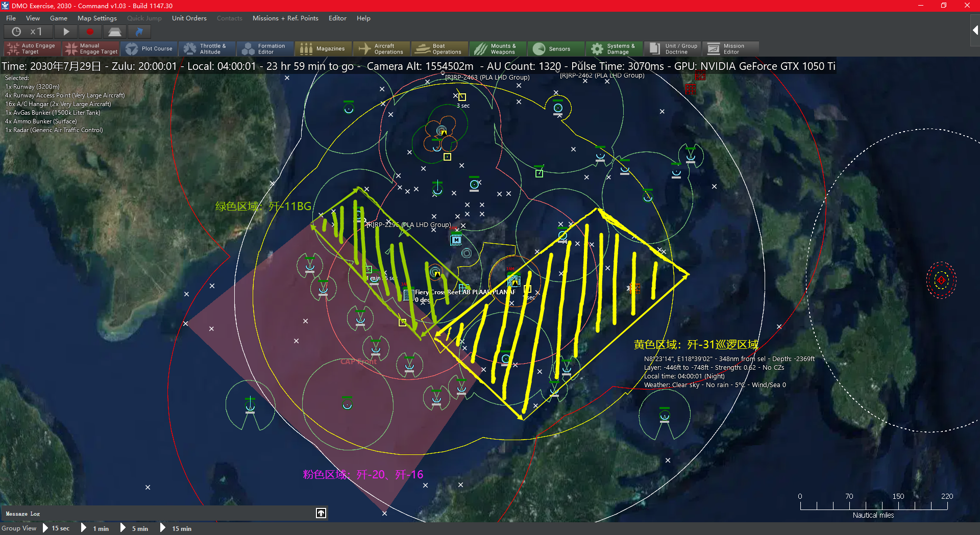
Task: Enable Manual Engage Target mode
Action: click(x=91, y=48)
